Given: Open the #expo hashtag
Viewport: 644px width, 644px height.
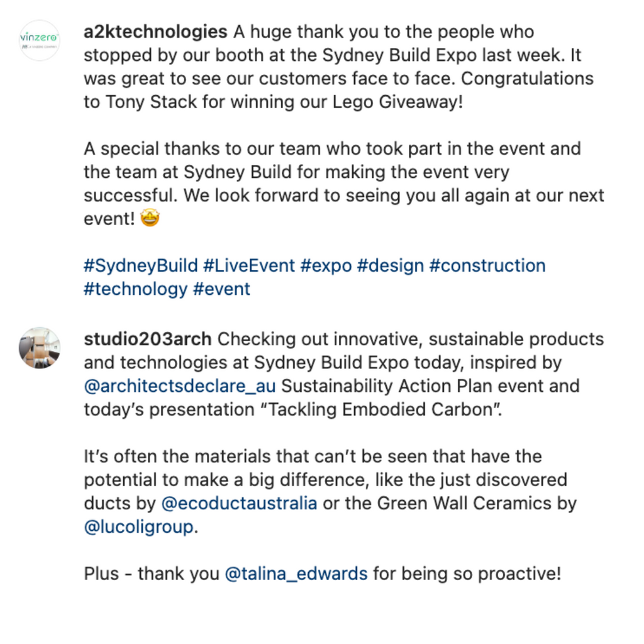Looking at the screenshot, I should click(x=326, y=266).
